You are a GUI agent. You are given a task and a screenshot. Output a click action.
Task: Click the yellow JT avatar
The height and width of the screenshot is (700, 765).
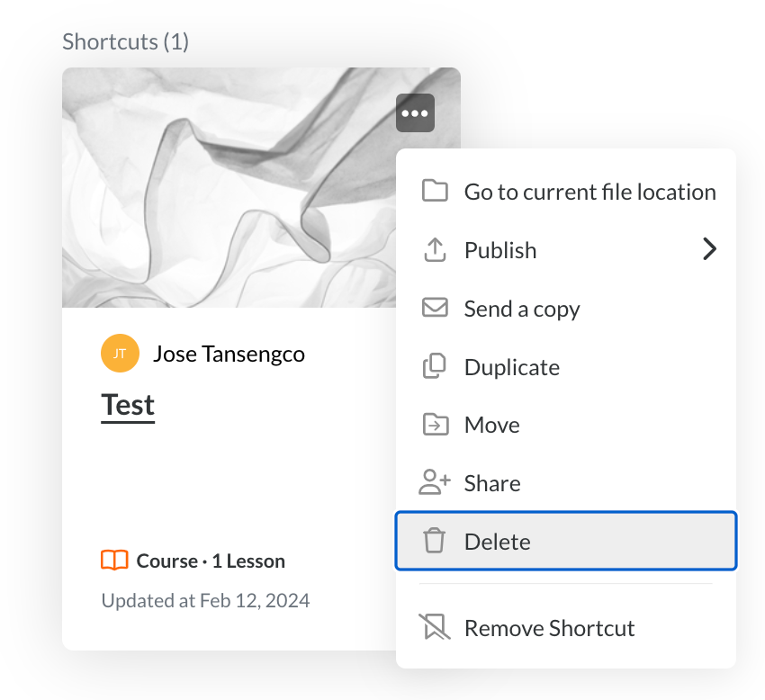[120, 354]
